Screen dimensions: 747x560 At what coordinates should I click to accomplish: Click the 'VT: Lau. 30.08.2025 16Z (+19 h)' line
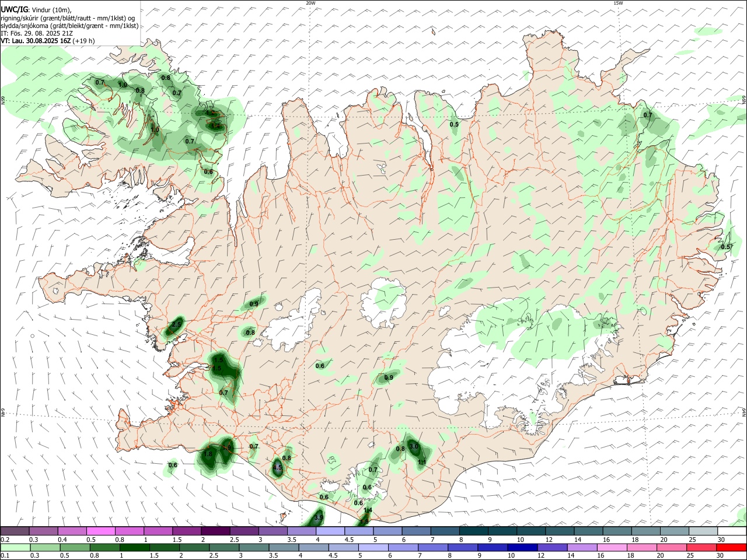click(48, 41)
